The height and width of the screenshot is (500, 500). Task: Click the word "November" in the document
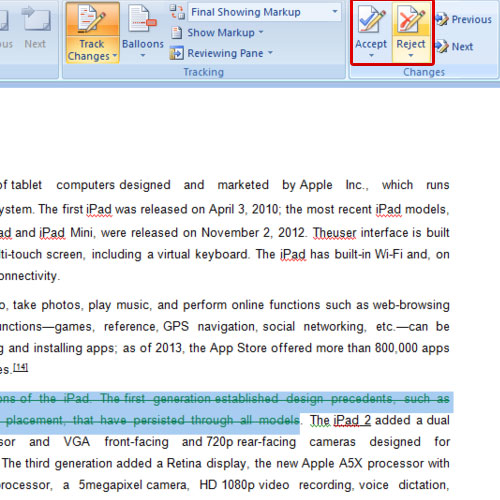(230, 233)
